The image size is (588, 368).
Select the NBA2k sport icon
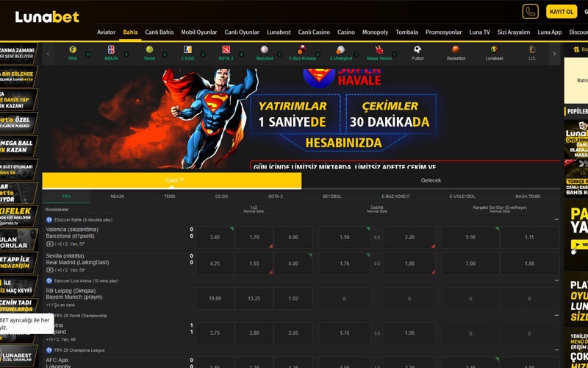click(x=111, y=49)
